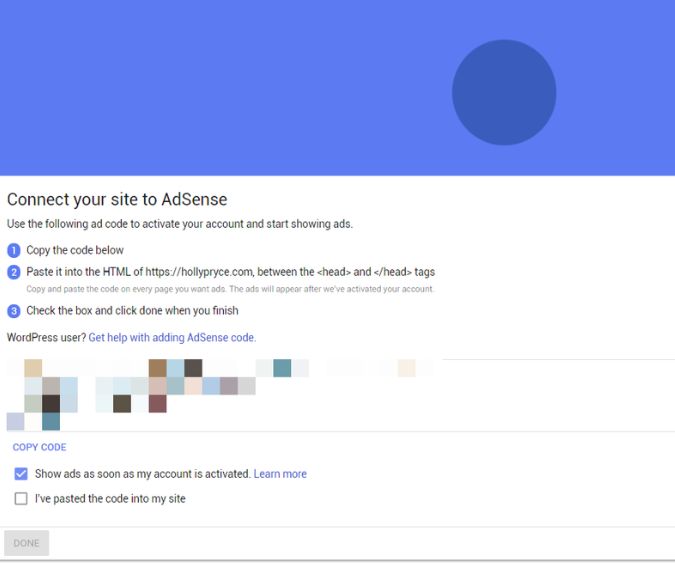Click the 'Connect your site to AdSense' heading
The width and height of the screenshot is (675, 563).
117,199
